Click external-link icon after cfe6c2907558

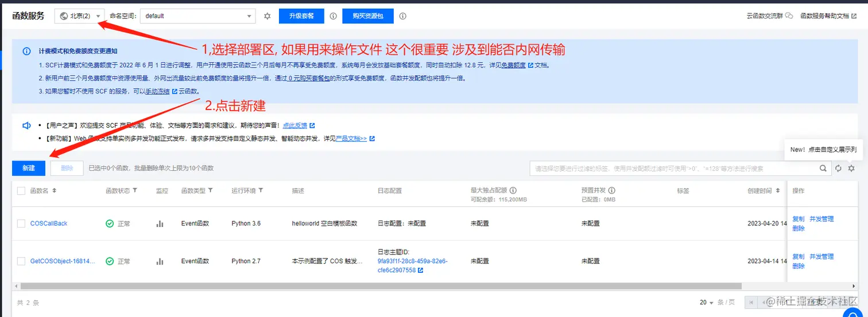coord(420,270)
